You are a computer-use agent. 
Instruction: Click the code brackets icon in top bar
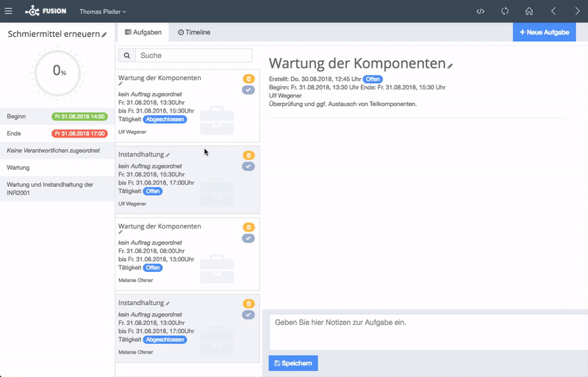(x=481, y=11)
